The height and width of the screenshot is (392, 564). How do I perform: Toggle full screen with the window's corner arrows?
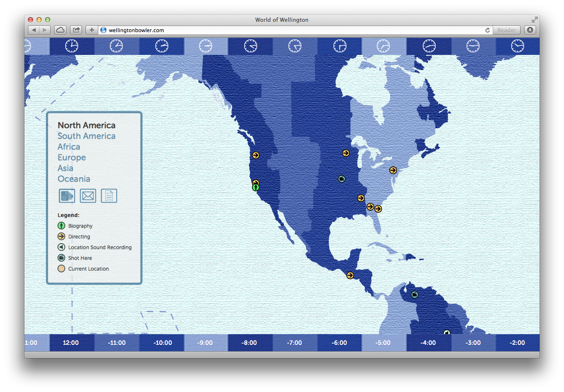point(534,20)
